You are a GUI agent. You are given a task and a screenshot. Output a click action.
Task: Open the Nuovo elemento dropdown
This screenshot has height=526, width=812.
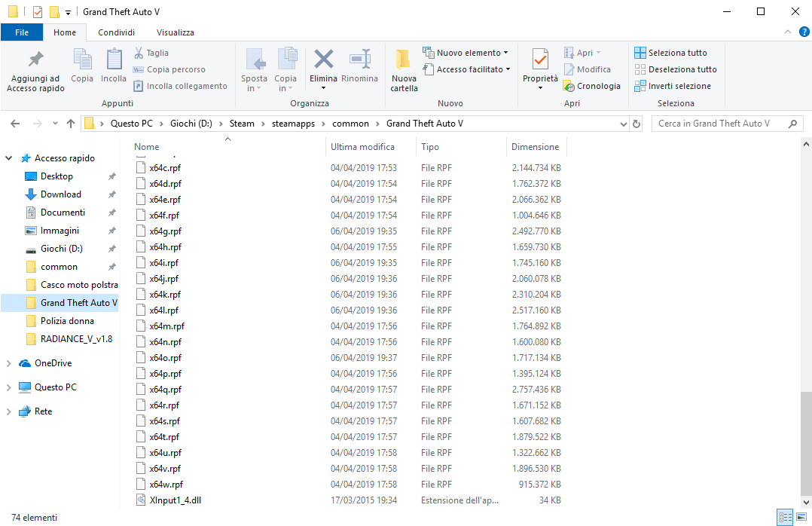click(505, 53)
